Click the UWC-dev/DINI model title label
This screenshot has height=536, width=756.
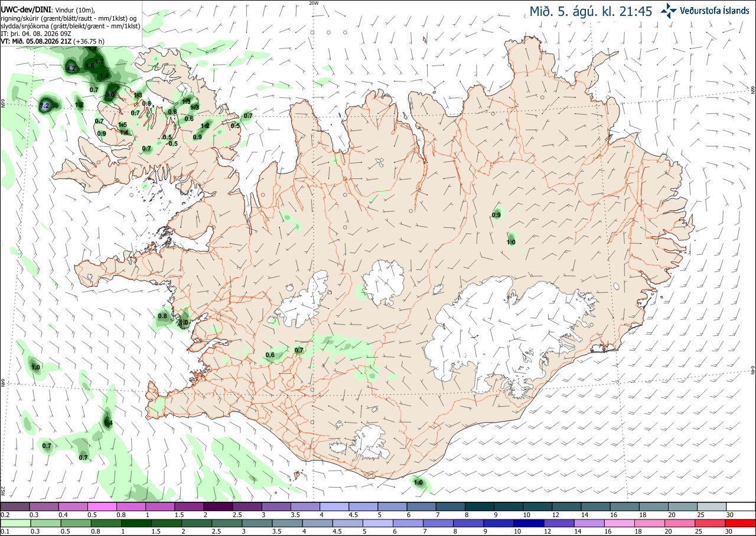26,9
